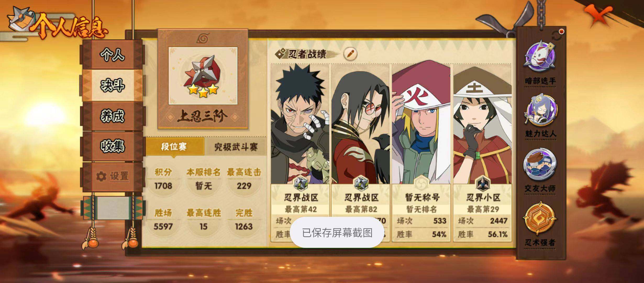The width and height of the screenshot is (644, 283).
Task: Select the 决斗 menu section
Action: [x=113, y=85]
